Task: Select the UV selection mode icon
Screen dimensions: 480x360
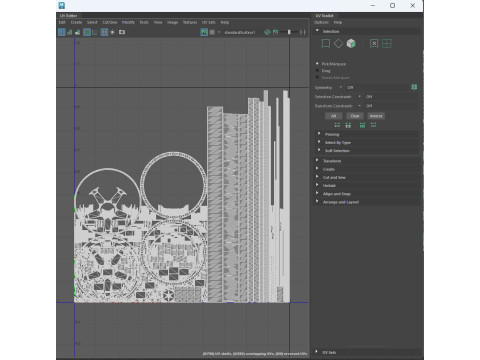Action: pos(374,44)
